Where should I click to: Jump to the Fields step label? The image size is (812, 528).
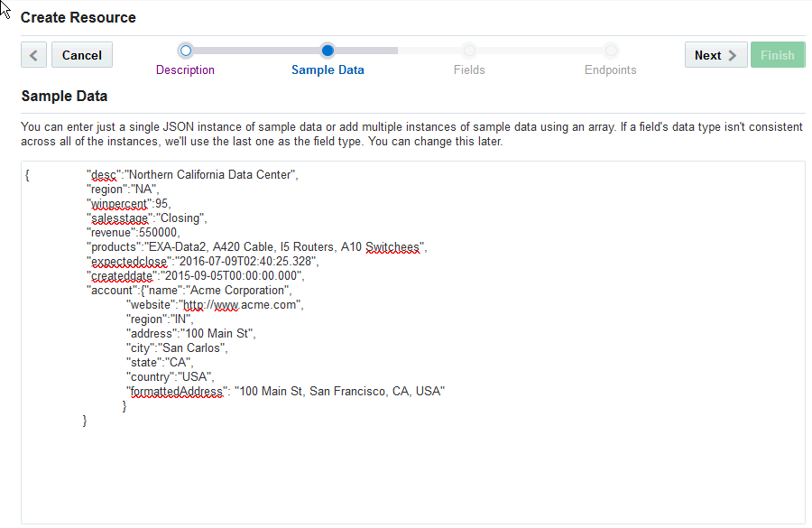pos(469,70)
